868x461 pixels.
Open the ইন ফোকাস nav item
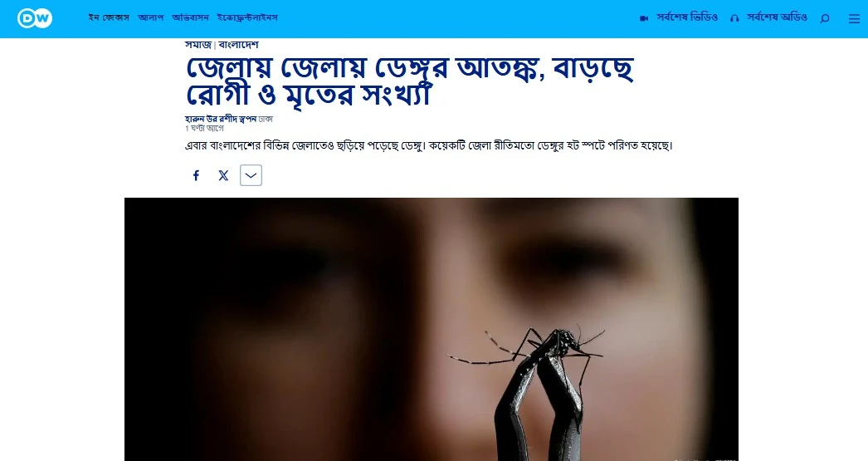pos(109,17)
